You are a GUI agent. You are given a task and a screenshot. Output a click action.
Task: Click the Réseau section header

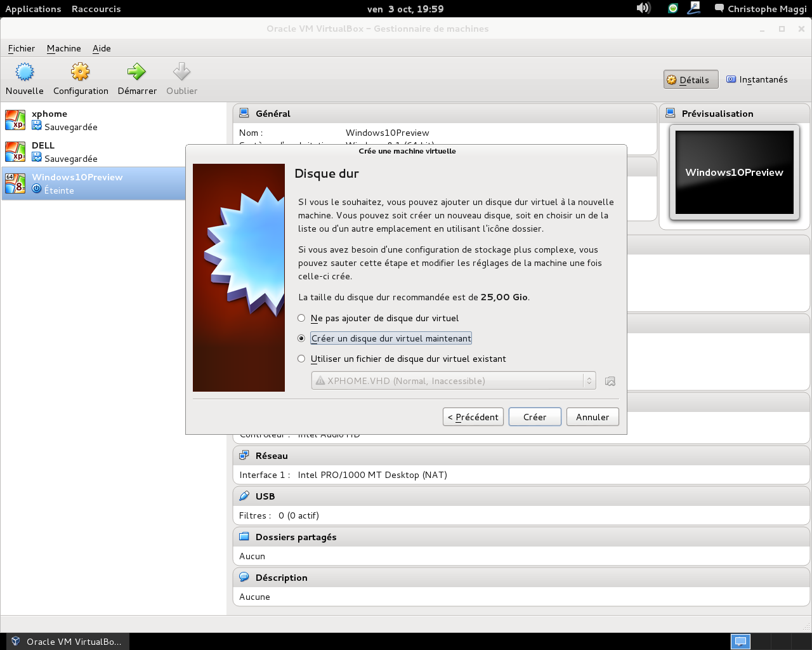(x=521, y=456)
